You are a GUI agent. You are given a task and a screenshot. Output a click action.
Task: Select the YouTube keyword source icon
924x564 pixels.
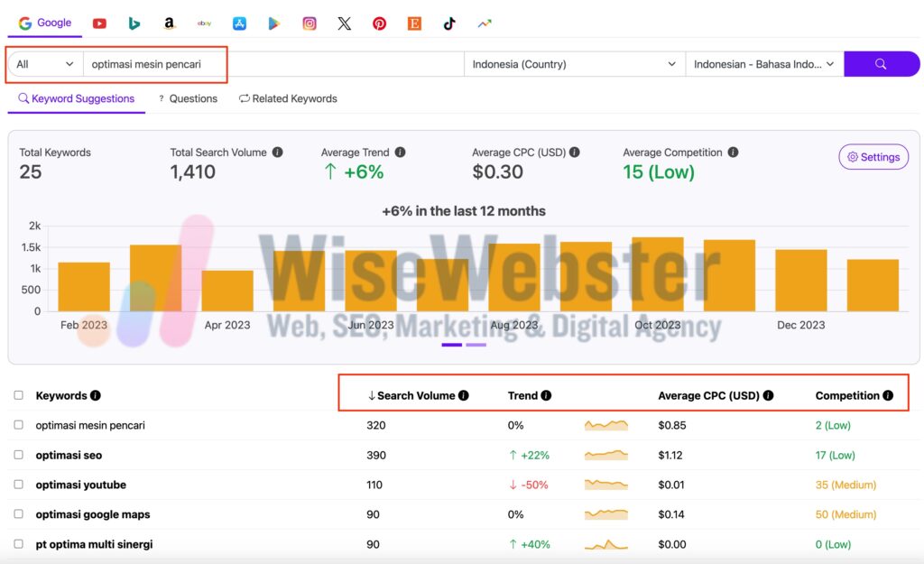click(99, 23)
